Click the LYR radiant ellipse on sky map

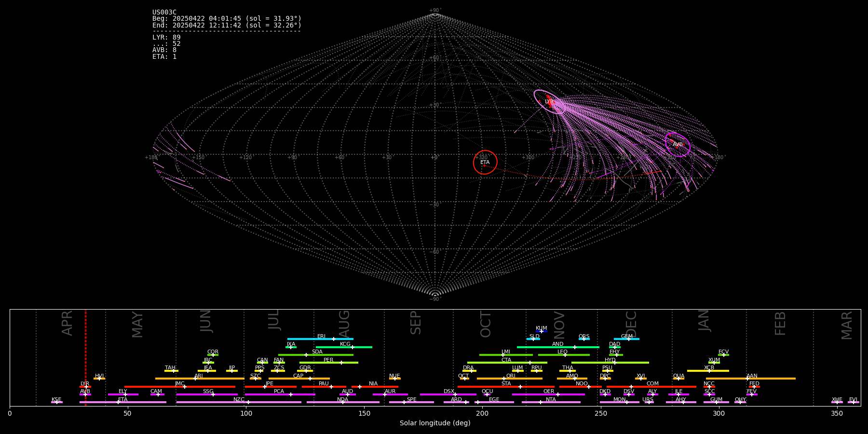550,102
